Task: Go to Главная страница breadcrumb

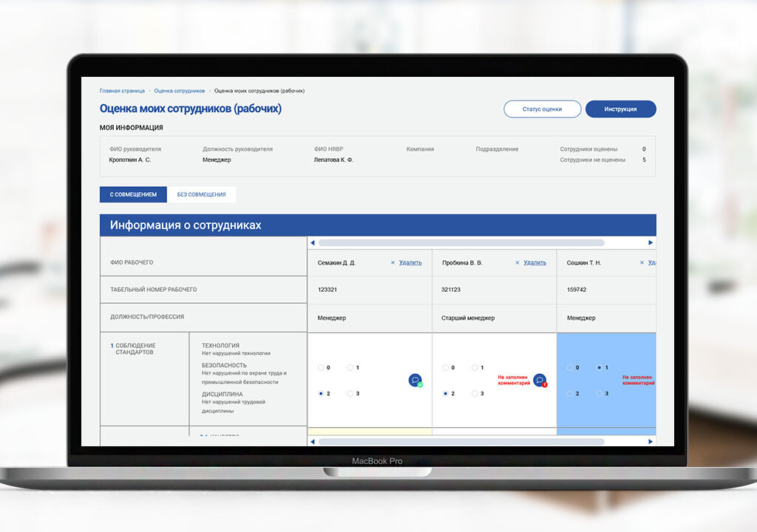Action: pyautogui.click(x=122, y=91)
